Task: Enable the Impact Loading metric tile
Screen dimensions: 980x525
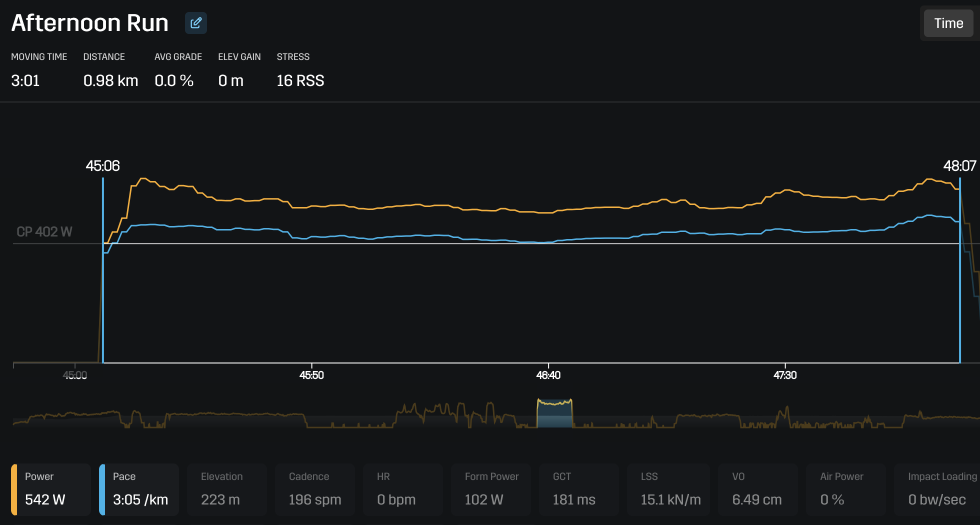Action: click(937, 489)
